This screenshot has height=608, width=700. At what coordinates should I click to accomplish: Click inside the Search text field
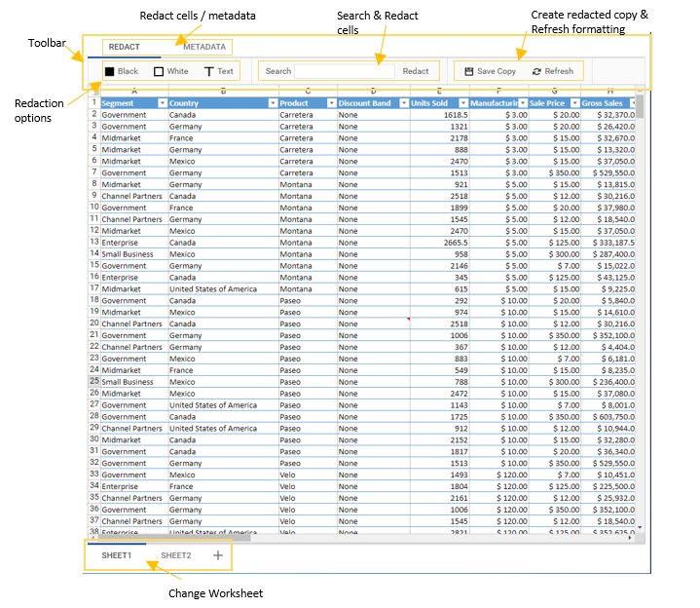click(x=345, y=71)
